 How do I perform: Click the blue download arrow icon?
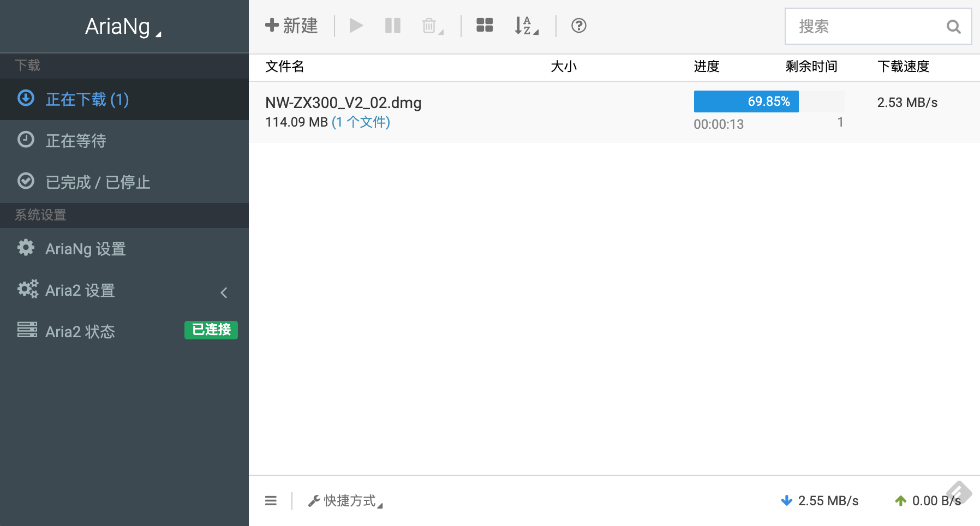pos(786,500)
